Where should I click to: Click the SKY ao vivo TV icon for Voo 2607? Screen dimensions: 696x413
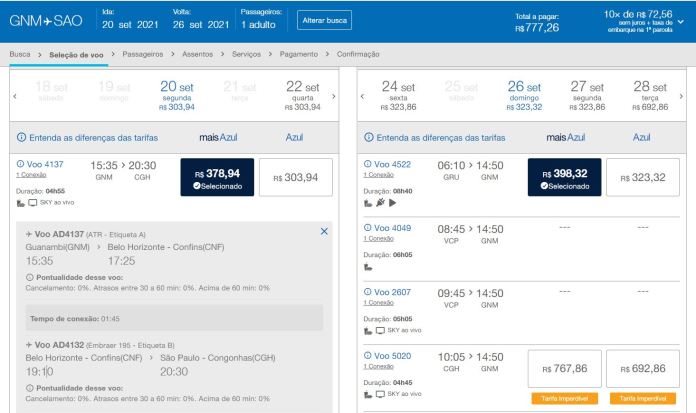click(x=380, y=331)
